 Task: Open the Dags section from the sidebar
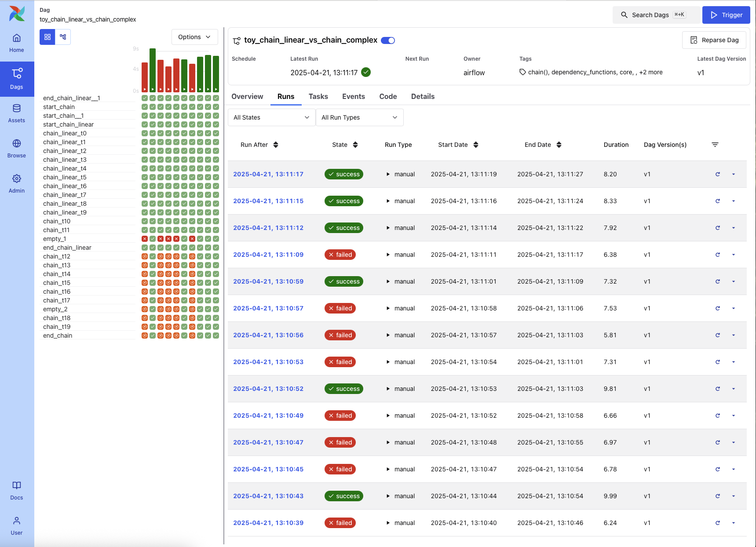point(17,79)
